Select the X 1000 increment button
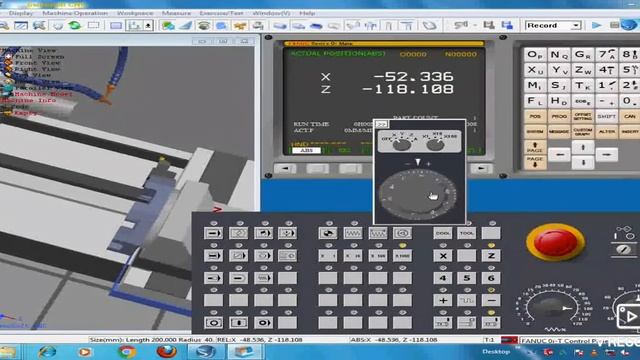This screenshot has height=360, width=640. (402, 256)
